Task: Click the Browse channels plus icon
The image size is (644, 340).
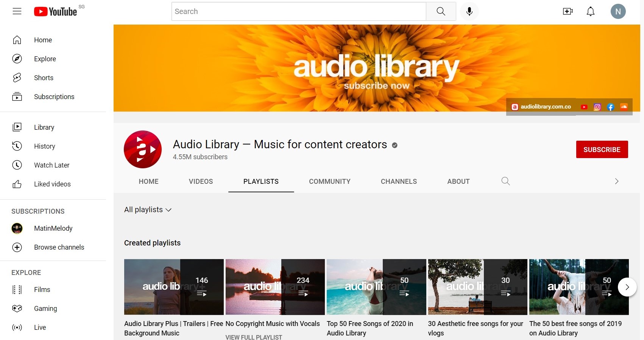Action: click(x=17, y=247)
